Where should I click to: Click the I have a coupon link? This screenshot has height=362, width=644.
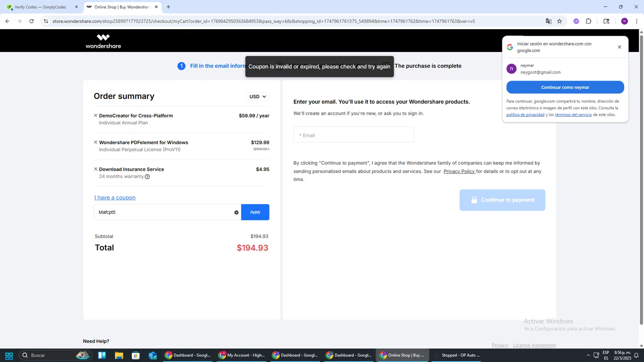click(x=115, y=197)
